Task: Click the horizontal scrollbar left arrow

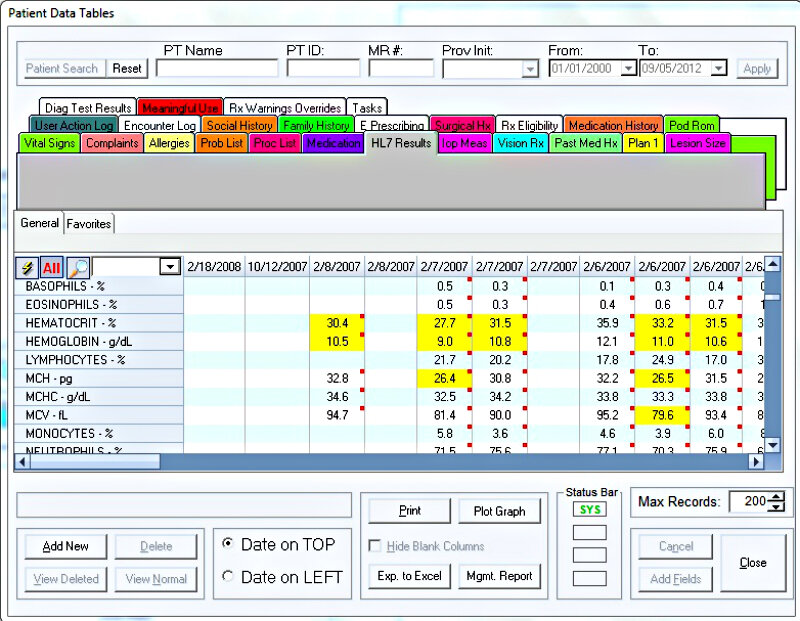Action: pyautogui.click(x=21, y=462)
